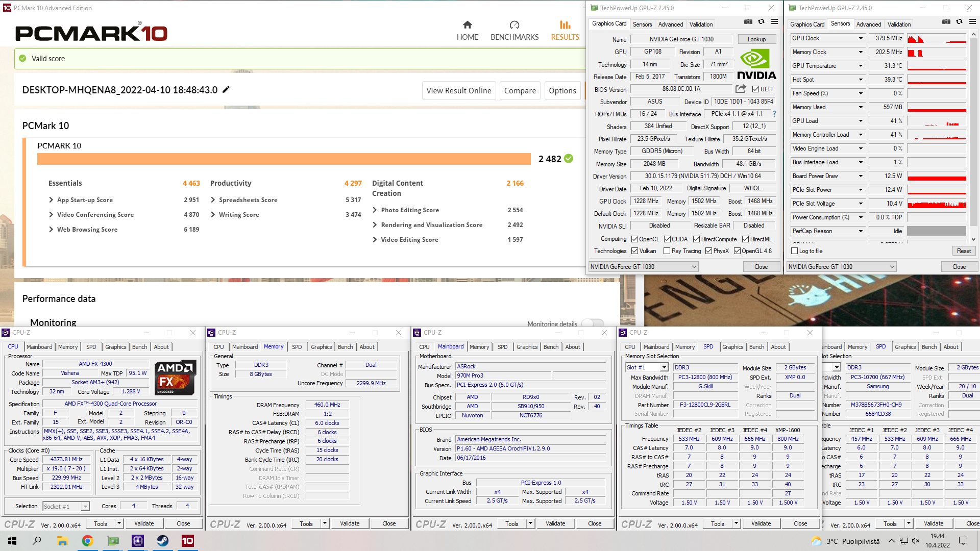980x551 pixels.
Task: Open SPD tab in CPU-Z Memory window
Action: point(297,347)
